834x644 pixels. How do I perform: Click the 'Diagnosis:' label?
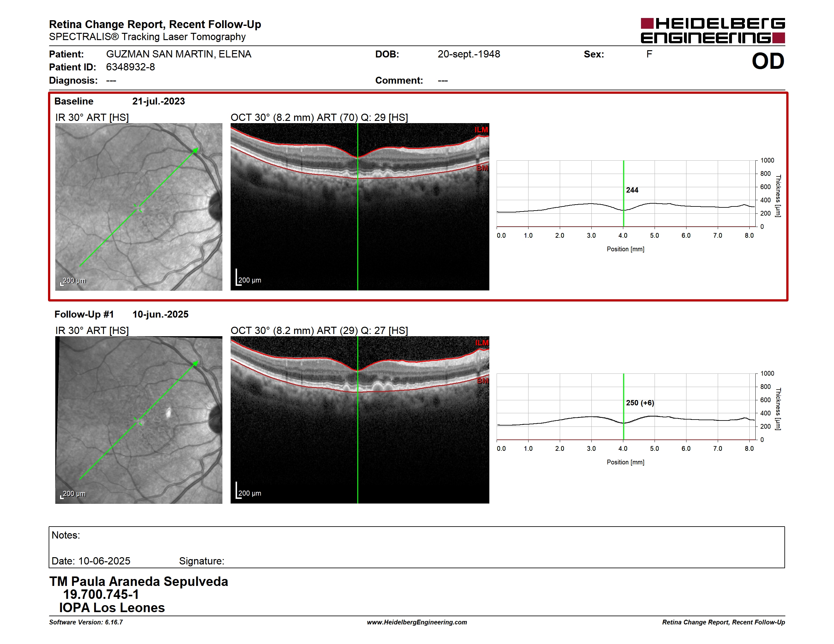73,80
